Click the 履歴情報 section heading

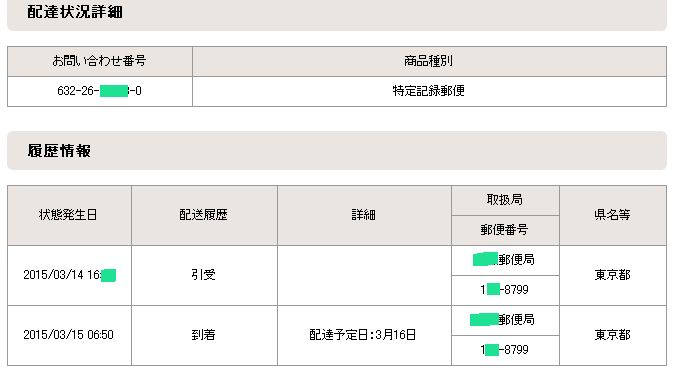click(59, 151)
